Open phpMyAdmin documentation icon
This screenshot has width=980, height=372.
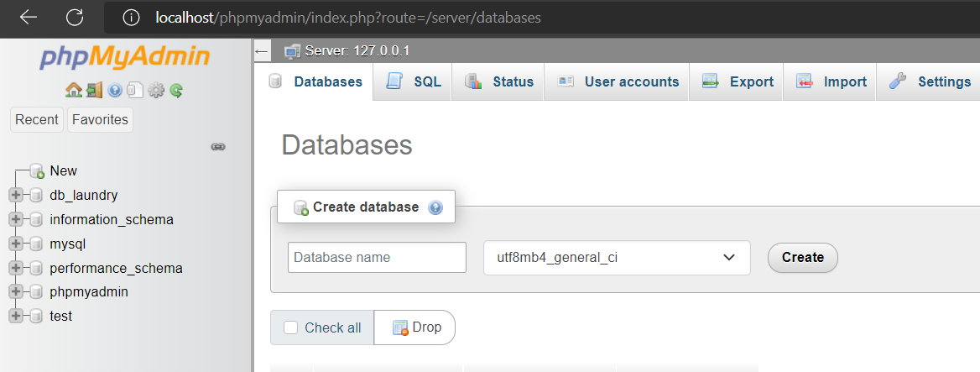(114, 91)
